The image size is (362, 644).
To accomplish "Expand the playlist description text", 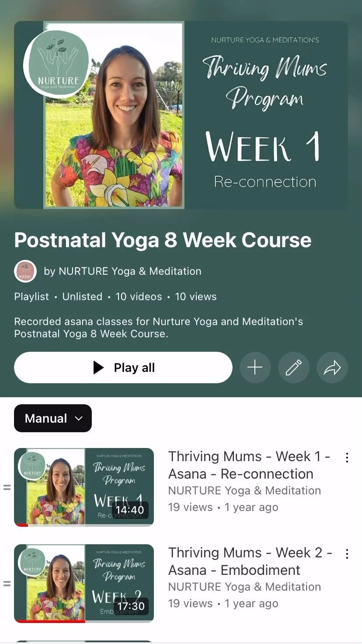I will point(159,328).
